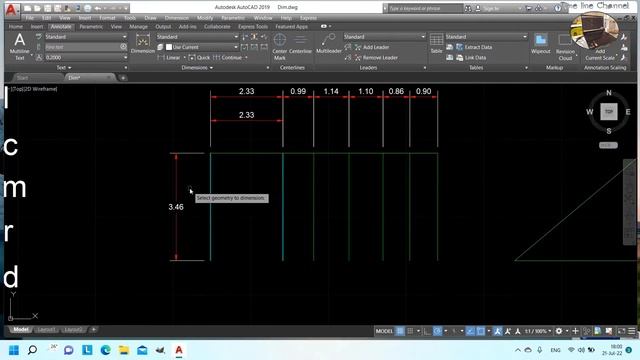Open the Format menu
Viewport: 640px width, 360px height.
(107, 18)
